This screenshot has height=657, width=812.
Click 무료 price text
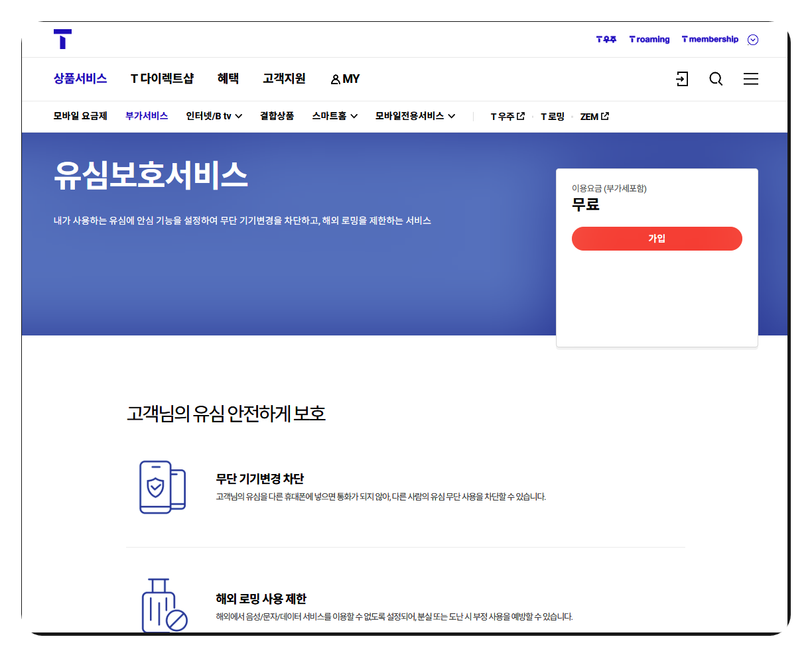point(586,205)
